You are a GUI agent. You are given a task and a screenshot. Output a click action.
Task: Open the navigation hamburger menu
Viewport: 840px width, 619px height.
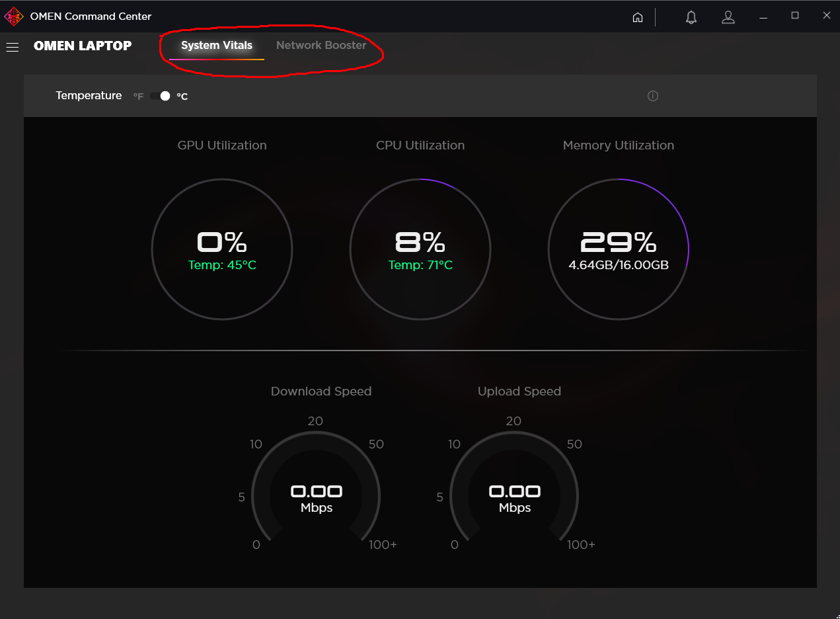[x=12, y=46]
